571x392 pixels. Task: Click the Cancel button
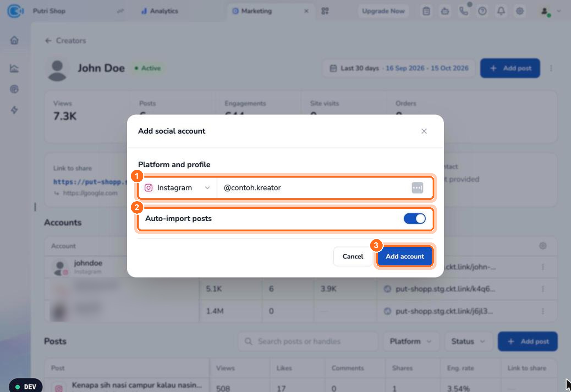pos(353,256)
